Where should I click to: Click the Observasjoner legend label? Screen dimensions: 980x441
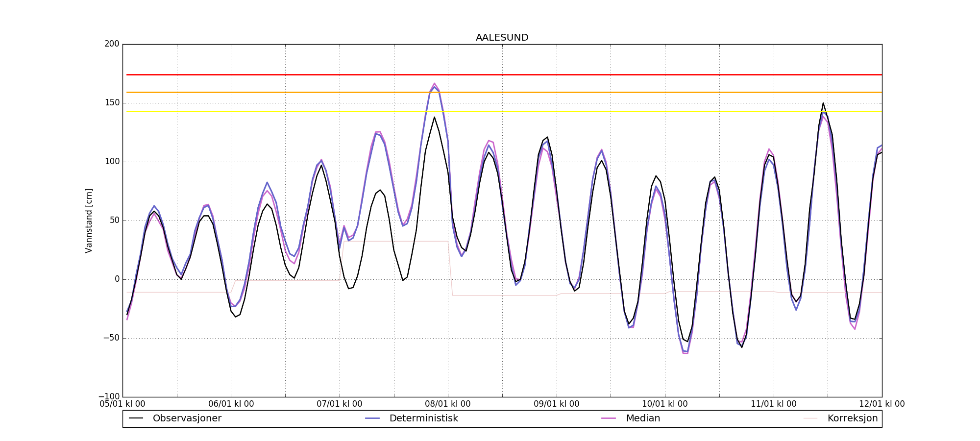pos(187,418)
